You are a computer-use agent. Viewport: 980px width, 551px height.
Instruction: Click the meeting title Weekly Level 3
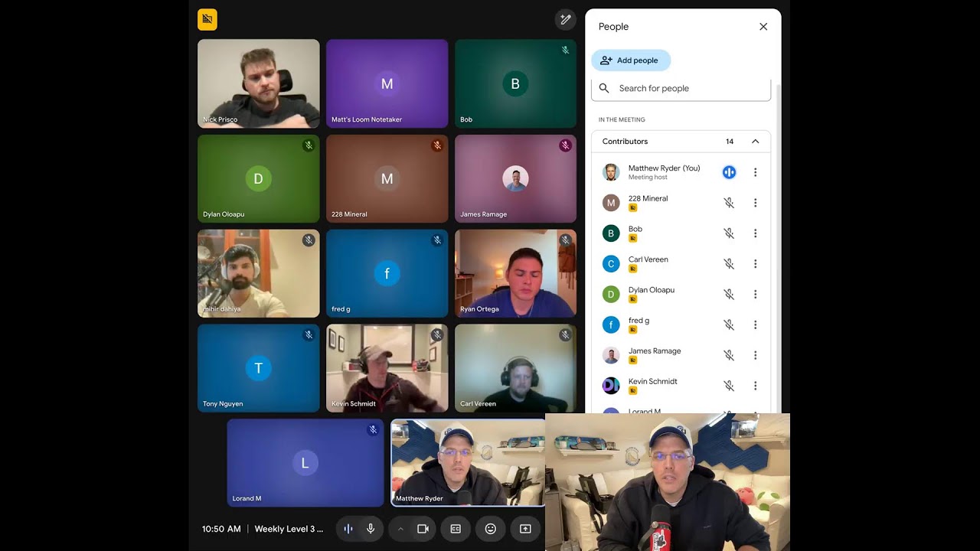coord(289,529)
